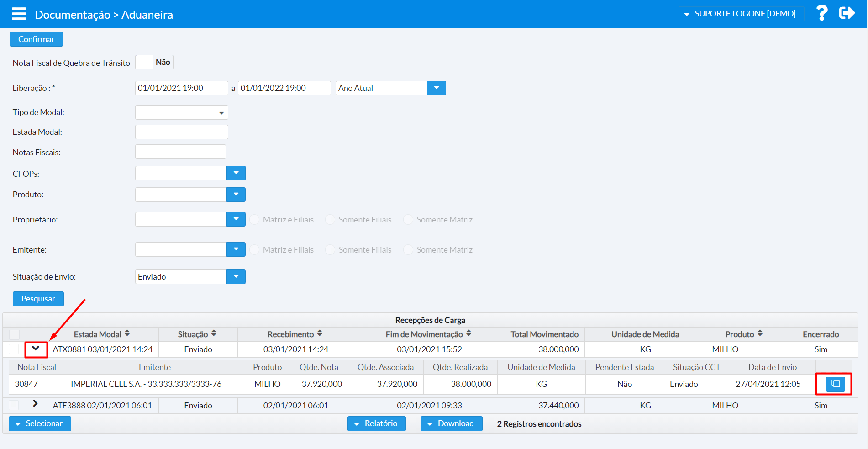The image size is (868, 449).
Task: Open the Situação de Envio dropdown
Action: pyautogui.click(x=236, y=277)
